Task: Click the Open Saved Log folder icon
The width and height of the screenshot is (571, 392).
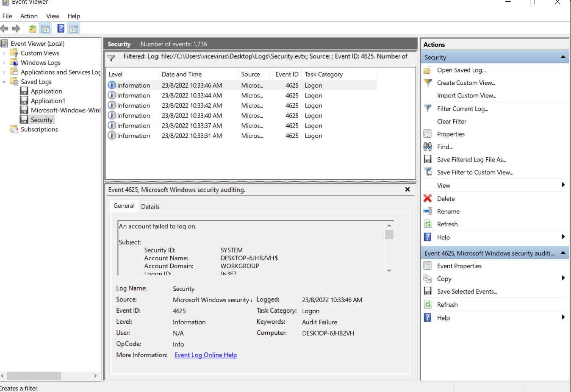Action: 428,70
